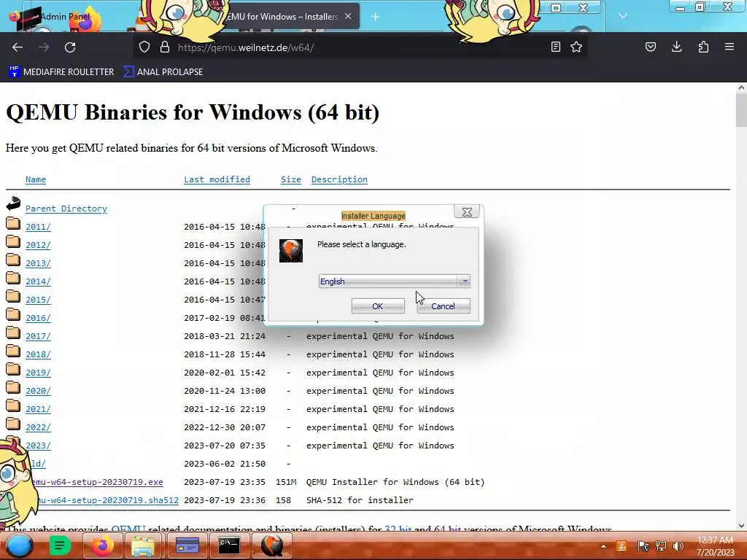Open the 2014/ folder link
The height and width of the screenshot is (560, 747).
pyautogui.click(x=38, y=281)
